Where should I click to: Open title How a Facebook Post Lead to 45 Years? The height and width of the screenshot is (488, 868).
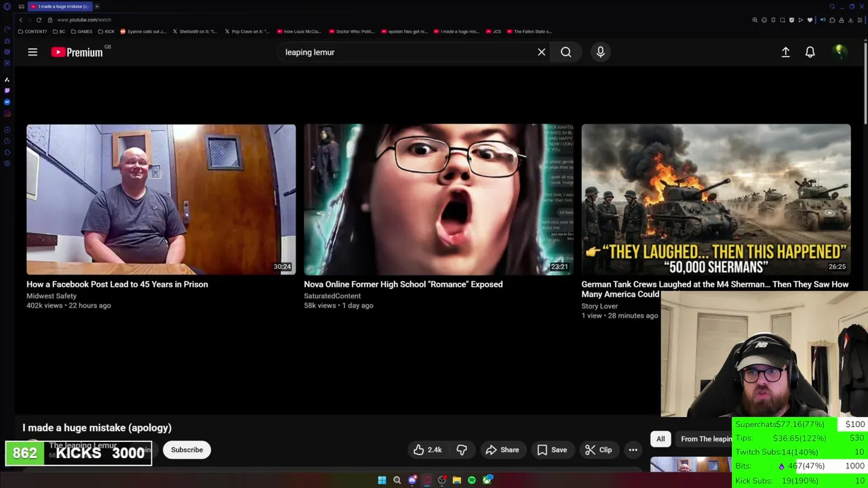117,284
